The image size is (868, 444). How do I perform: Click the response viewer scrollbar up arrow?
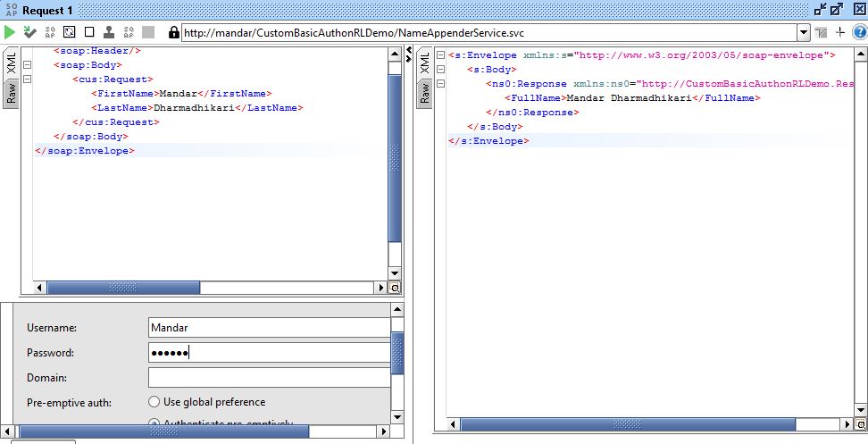click(861, 54)
